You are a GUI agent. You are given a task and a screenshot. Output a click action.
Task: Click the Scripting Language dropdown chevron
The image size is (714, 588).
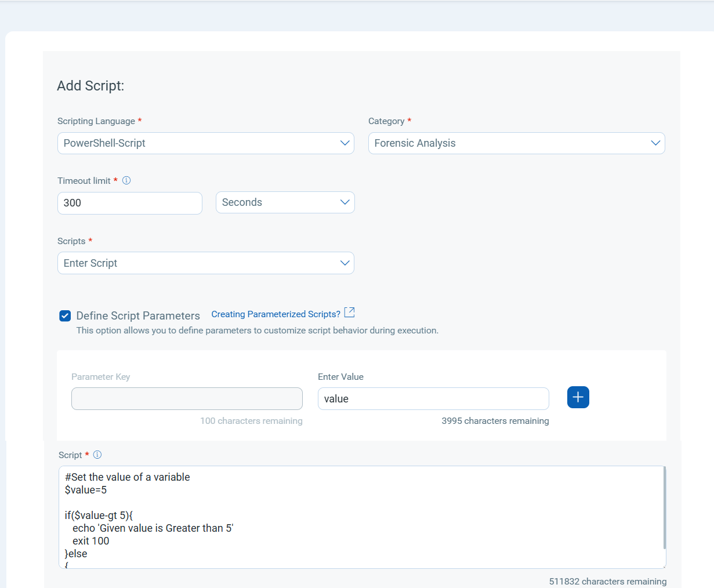tap(345, 143)
